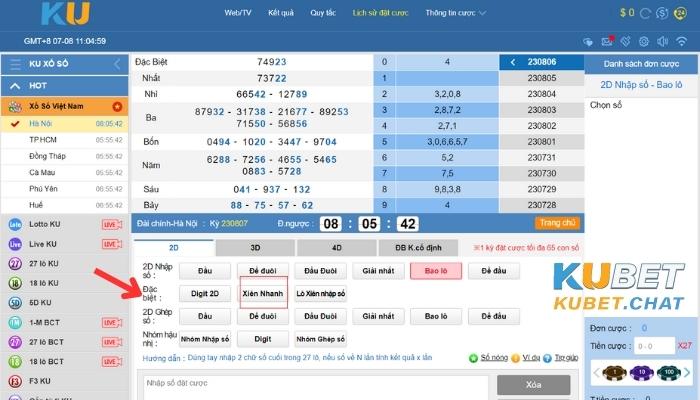
Task: Click the KU logo
Action: tap(65, 14)
